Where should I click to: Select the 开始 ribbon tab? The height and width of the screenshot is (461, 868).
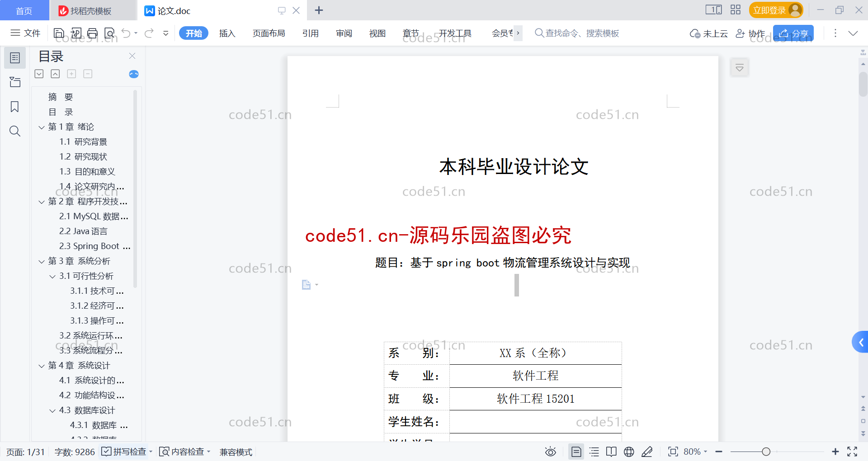pyautogui.click(x=193, y=33)
